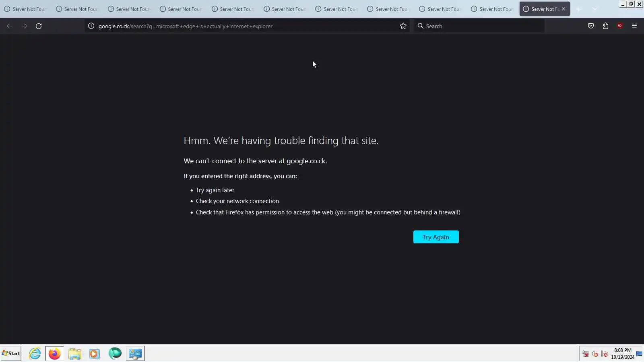
Task: Click "Check your network connection" bullet text
Action: coord(237,201)
